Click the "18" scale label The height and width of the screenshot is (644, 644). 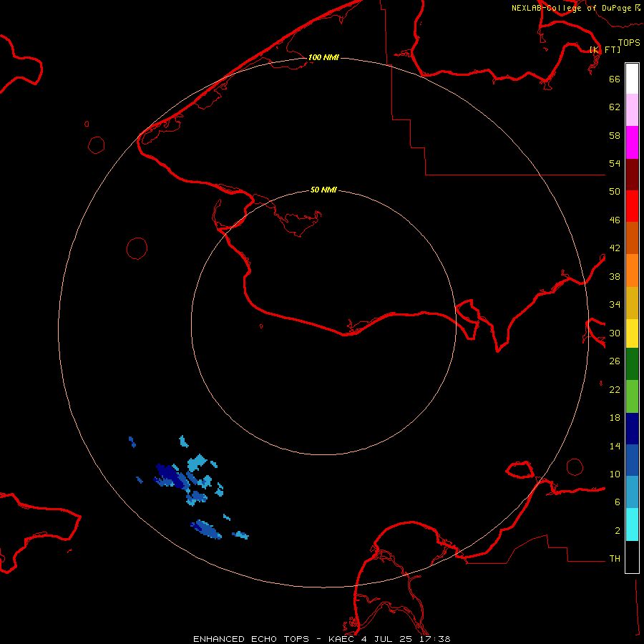(x=615, y=418)
